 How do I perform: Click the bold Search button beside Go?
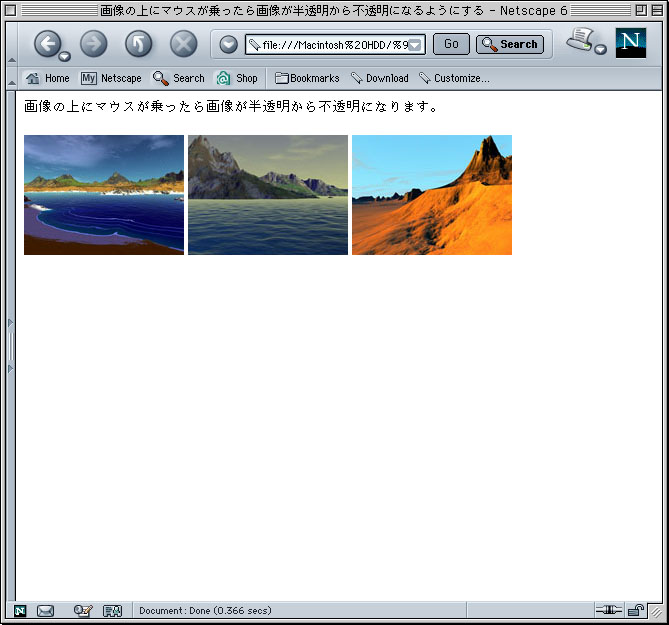click(510, 44)
